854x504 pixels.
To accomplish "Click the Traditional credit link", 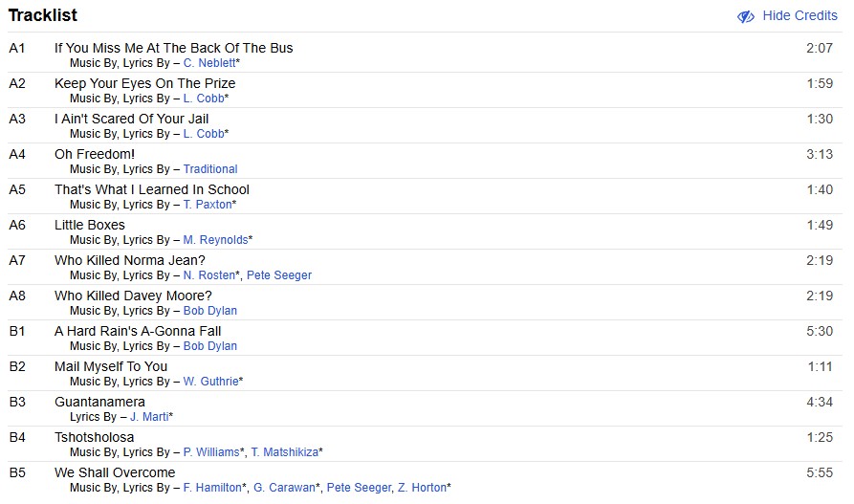I will [210, 169].
